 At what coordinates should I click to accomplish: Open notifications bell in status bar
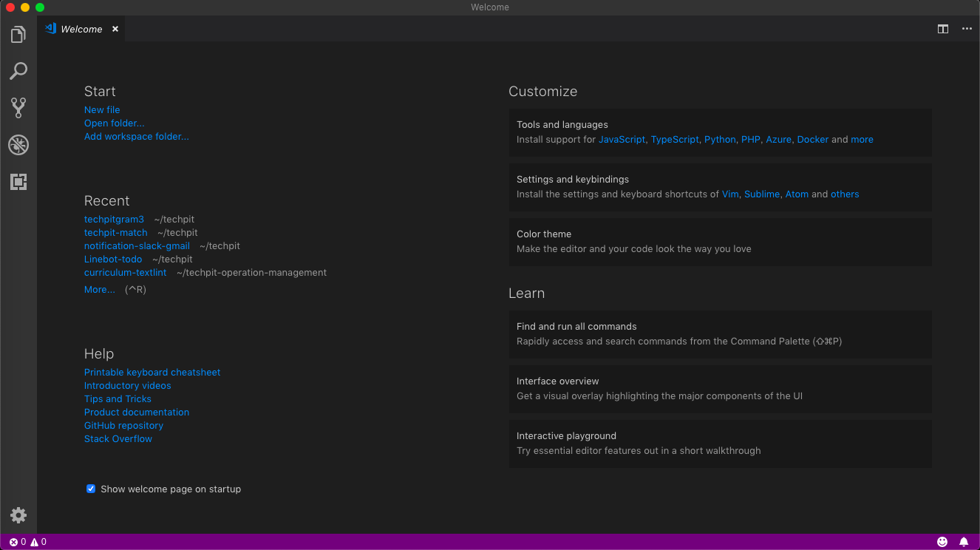click(964, 542)
